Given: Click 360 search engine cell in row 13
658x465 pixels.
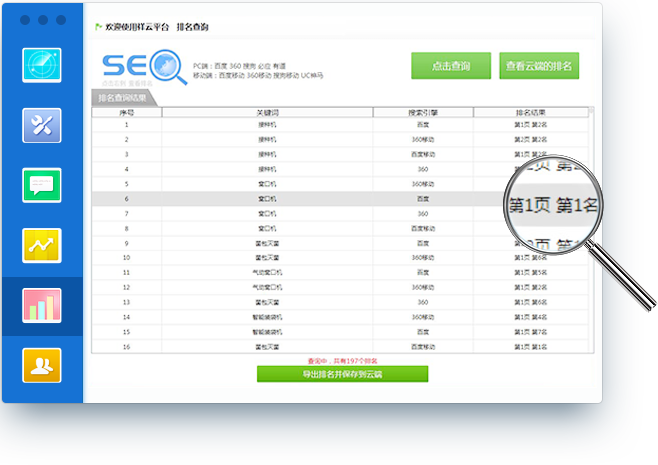Looking at the screenshot, I should pos(423,302).
